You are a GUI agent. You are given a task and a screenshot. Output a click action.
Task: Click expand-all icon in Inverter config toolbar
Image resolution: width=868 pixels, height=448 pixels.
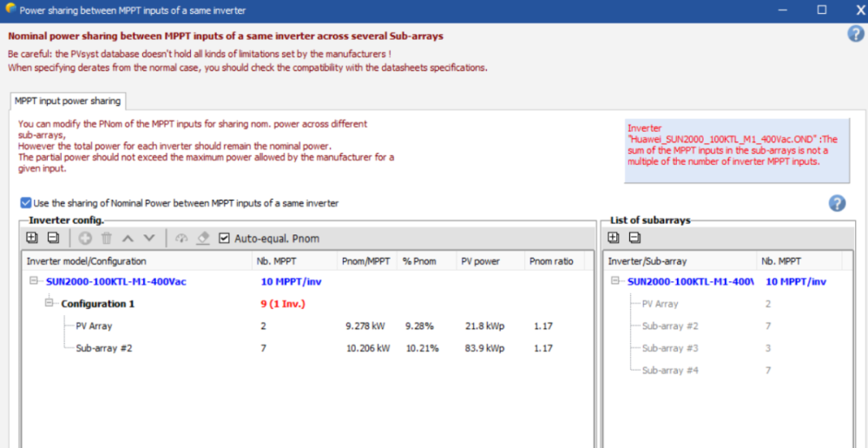point(32,238)
